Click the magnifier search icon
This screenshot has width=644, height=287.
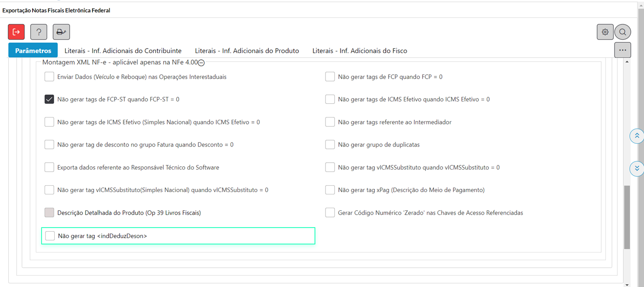[x=622, y=32]
